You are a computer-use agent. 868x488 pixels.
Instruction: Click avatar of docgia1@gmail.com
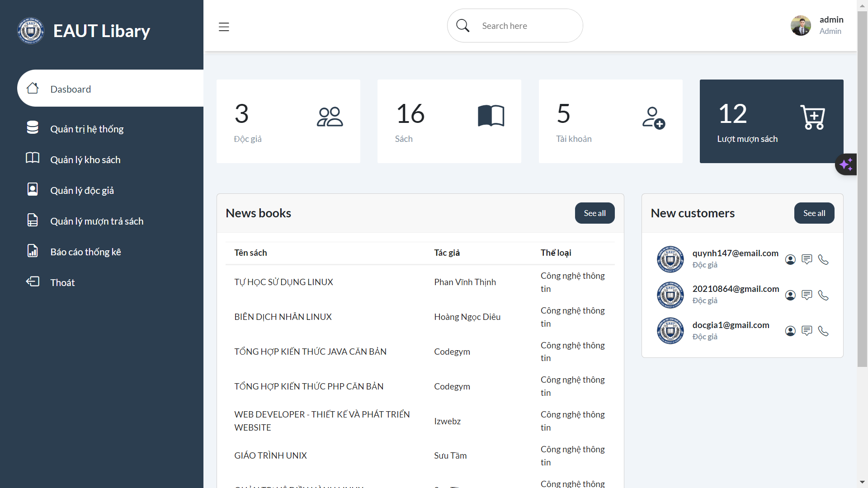pyautogui.click(x=670, y=331)
